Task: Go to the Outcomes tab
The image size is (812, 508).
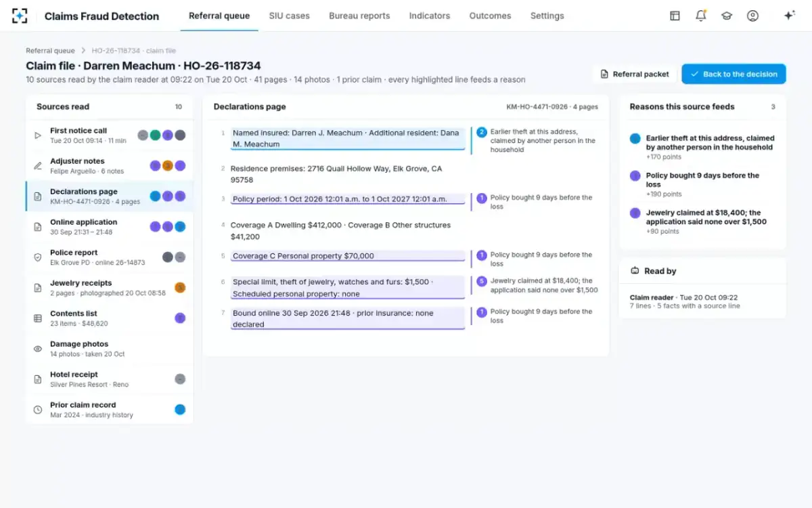Action: [x=490, y=16]
